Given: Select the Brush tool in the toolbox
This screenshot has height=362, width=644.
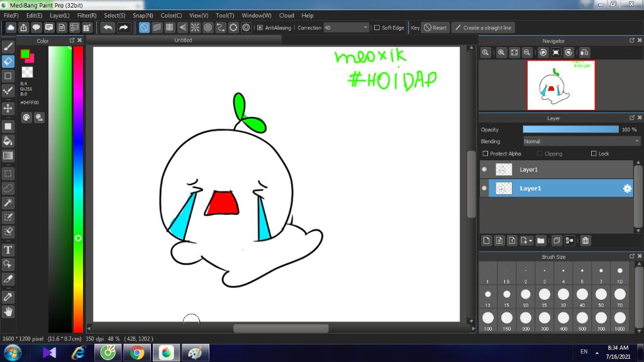Looking at the screenshot, I should coord(8,46).
